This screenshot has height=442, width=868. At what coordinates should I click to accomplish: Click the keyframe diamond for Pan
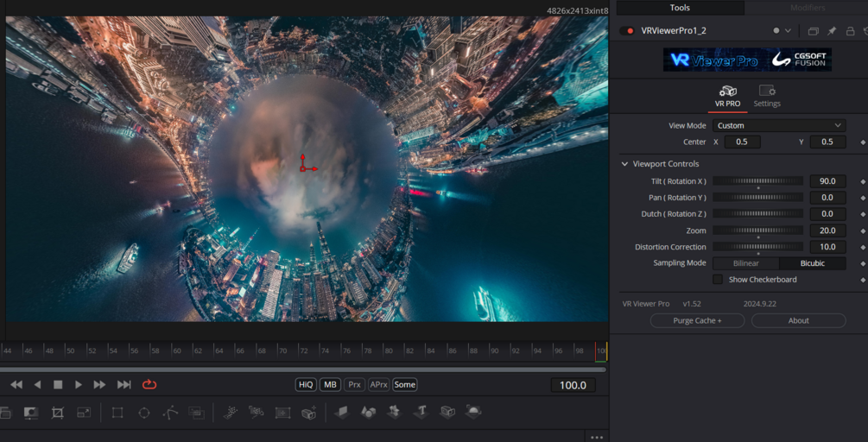click(863, 198)
